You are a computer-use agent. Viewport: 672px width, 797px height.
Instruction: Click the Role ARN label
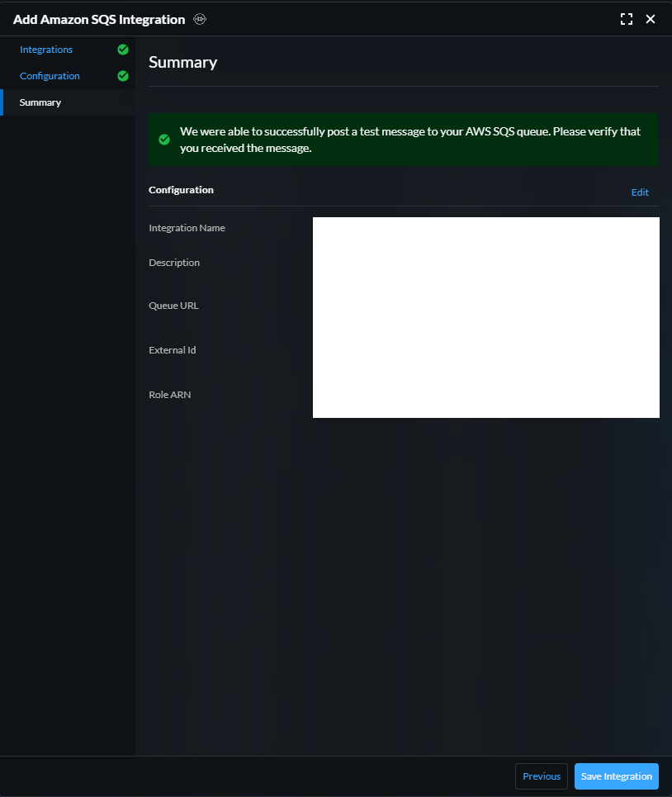tap(169, 395)
